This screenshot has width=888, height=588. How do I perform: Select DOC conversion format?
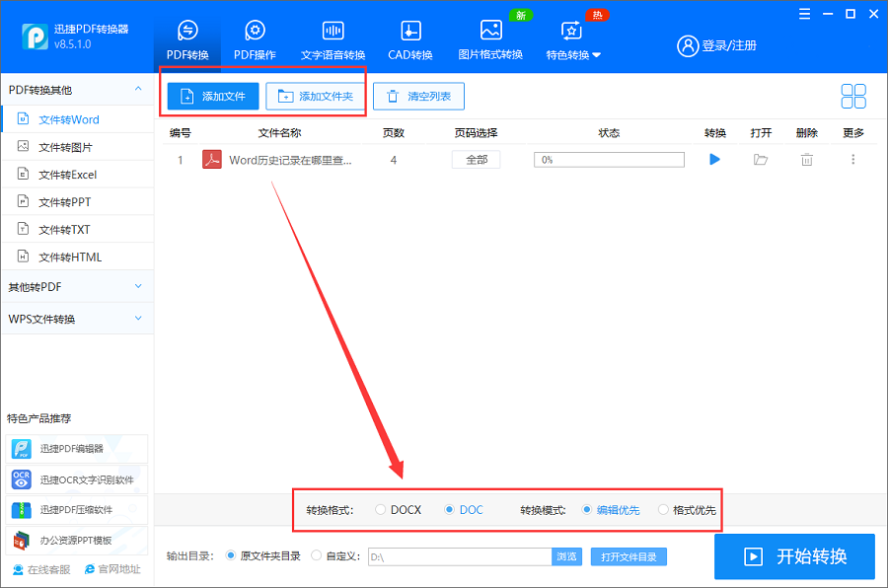coord(464,510)
